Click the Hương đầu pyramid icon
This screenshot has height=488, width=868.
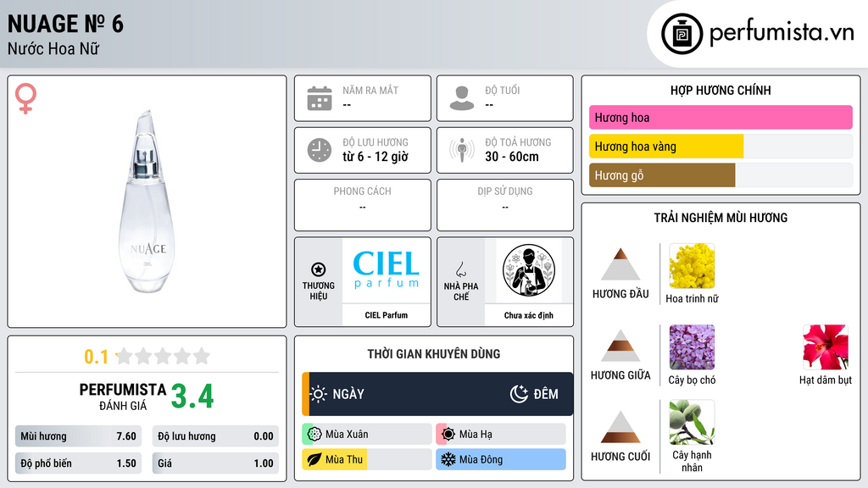pyautogui.click(x=620, y=264)
